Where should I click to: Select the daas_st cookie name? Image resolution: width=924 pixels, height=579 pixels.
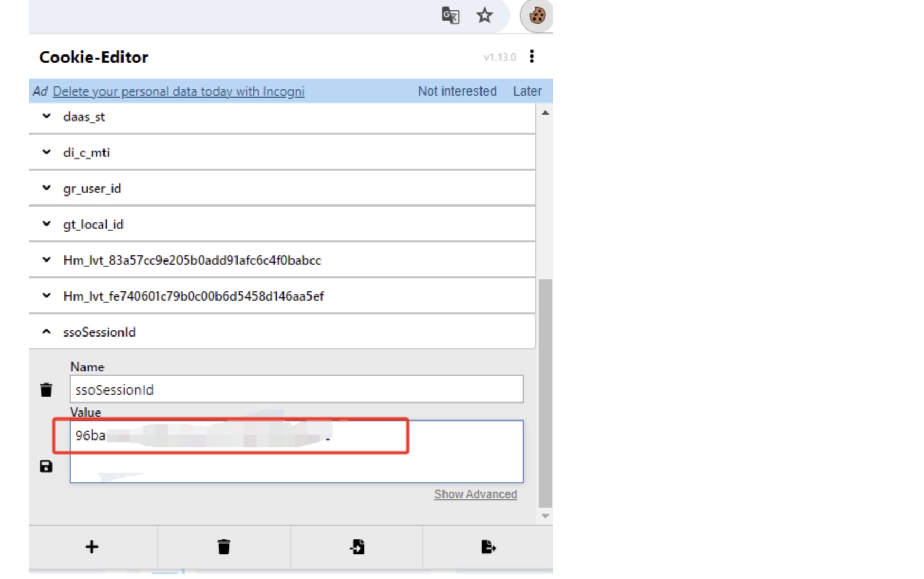pos(84,117)
